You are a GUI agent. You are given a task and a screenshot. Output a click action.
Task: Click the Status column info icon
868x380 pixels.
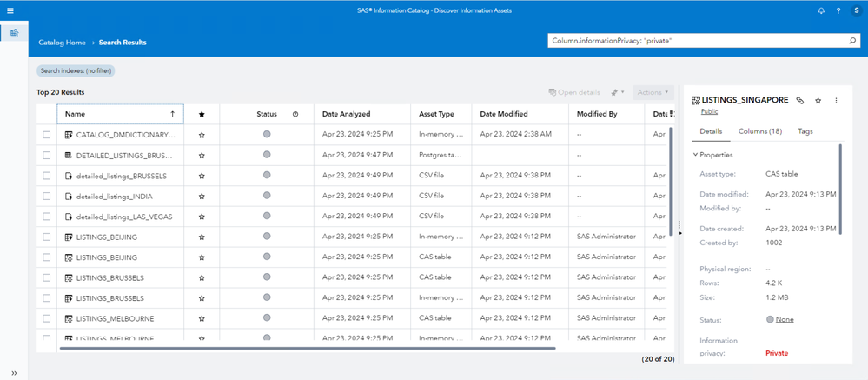tap(295, 114)
